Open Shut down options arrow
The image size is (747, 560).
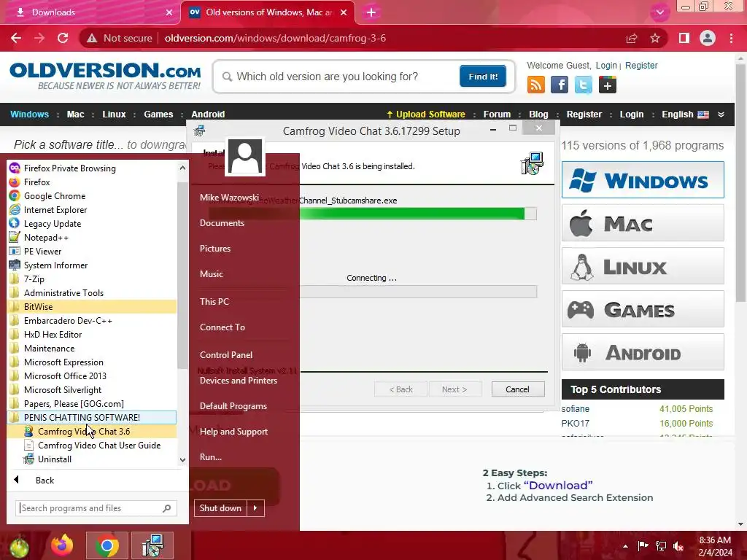(255, 508)
